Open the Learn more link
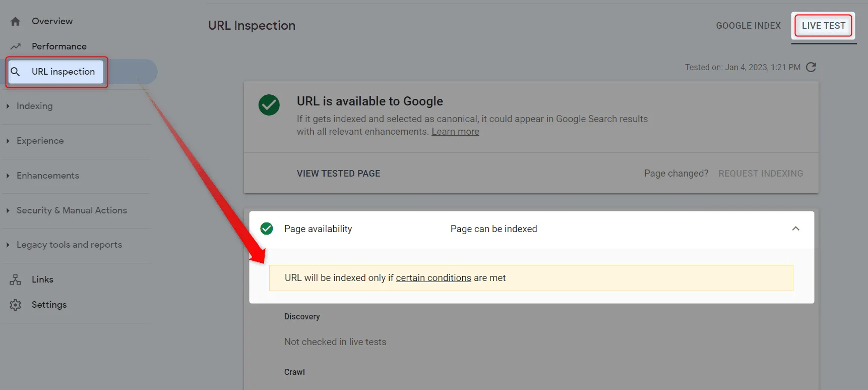This screenshot has height=390, width=868. click(x=455, y=132)
